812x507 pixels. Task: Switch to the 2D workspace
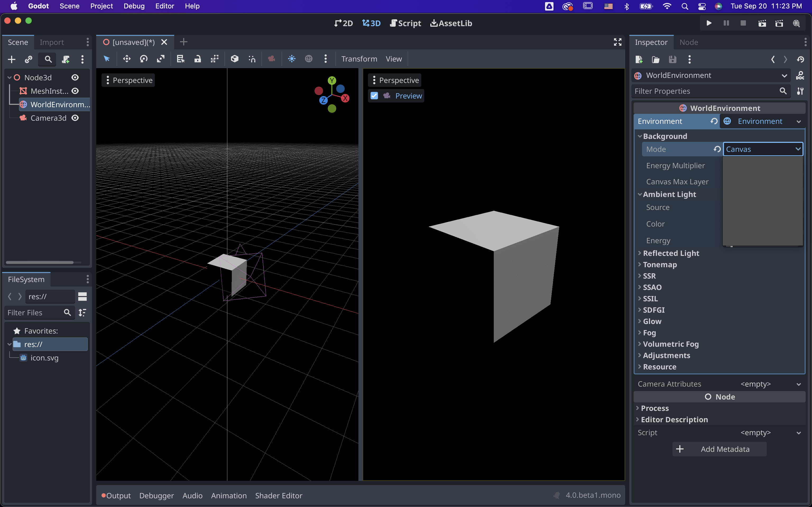point(343,23)
